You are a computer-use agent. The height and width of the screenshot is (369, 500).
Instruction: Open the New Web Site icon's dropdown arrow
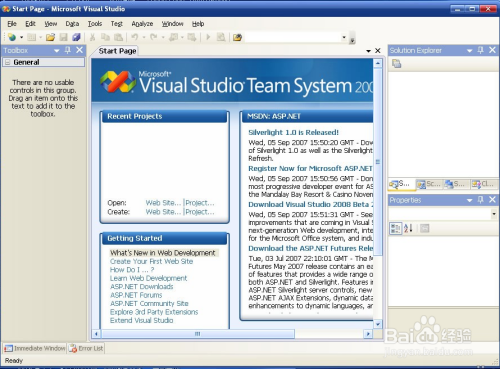pyautogui.click(x=21, y=37)
